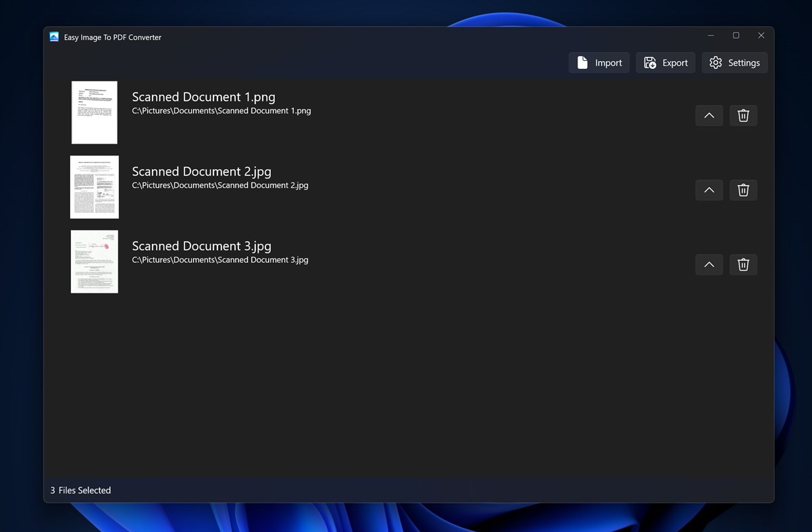
Task: Click the 'Easy Image To PDF Converter' window title
Action: [113, 37]
